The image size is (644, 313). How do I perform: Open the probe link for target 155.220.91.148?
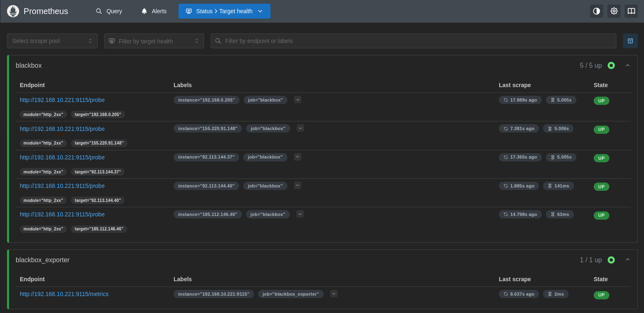[62, 129]
